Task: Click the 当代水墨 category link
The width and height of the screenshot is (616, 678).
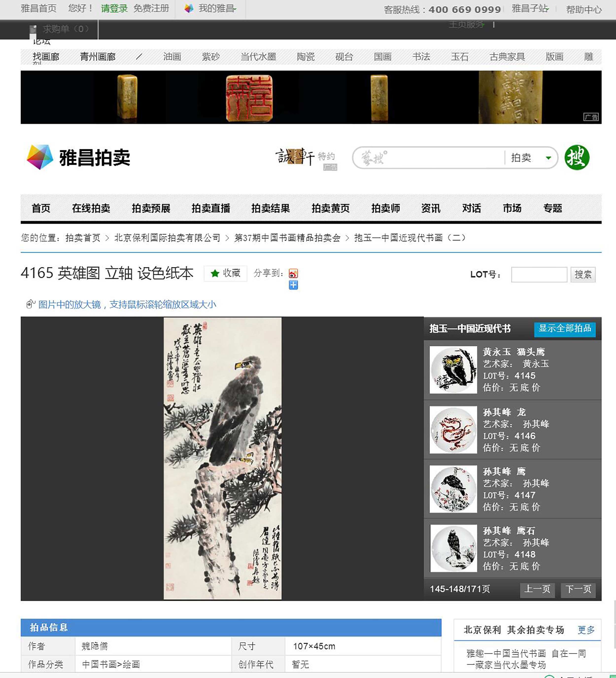Action: [258, 56]
